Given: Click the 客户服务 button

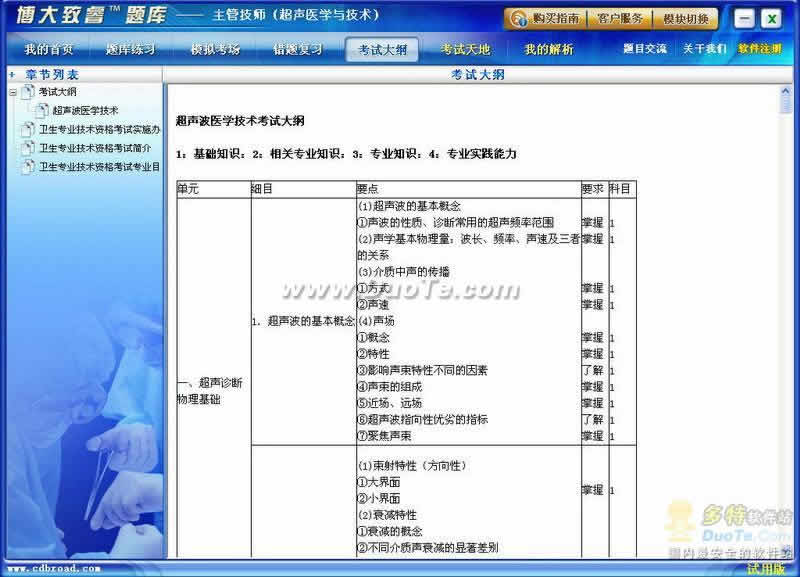Looking at the screenshot, I should pos(620,19).
